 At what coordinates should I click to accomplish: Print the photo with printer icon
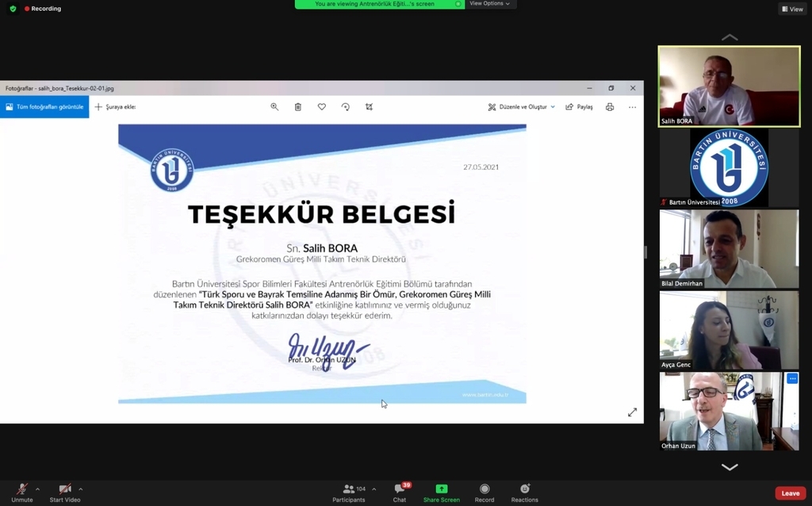tap(610, 107)
